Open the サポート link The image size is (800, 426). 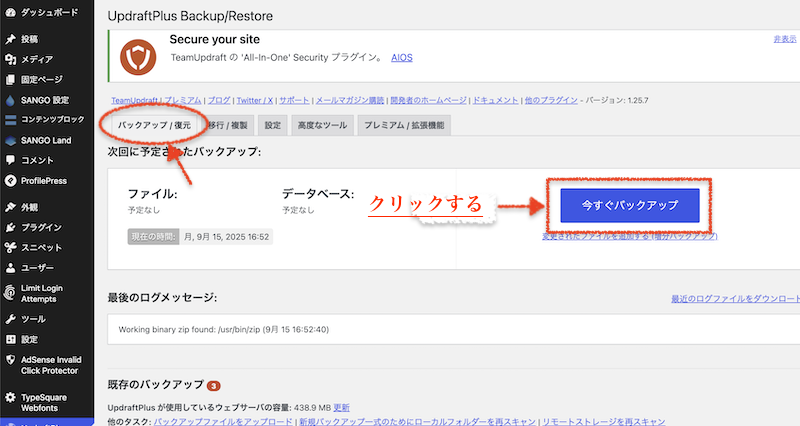click(294, 101)
